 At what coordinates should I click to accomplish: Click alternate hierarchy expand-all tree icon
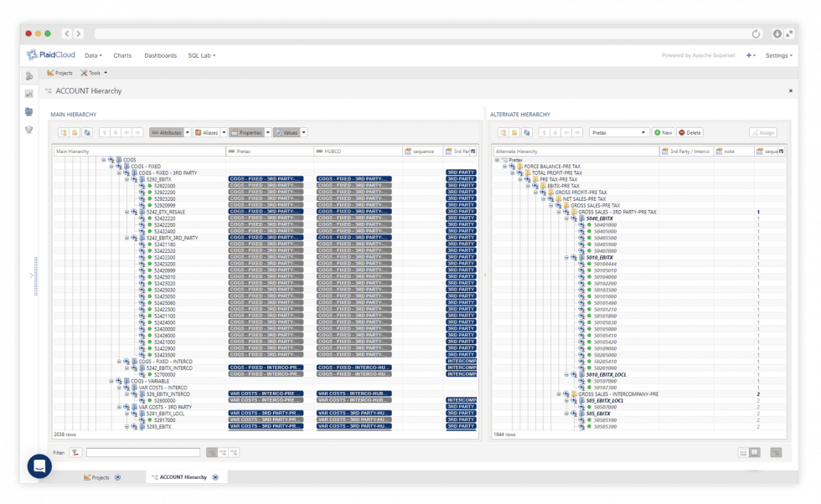pos(503,133)
